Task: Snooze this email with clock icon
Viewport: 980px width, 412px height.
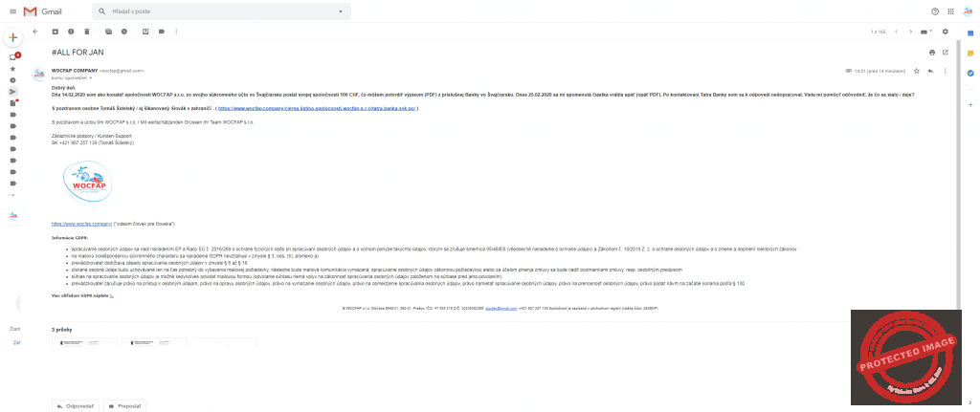Action: tap(123, 32)
